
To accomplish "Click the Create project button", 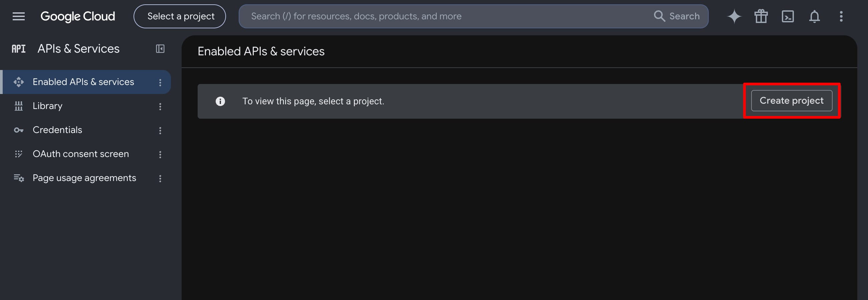I will pos(792,101).
